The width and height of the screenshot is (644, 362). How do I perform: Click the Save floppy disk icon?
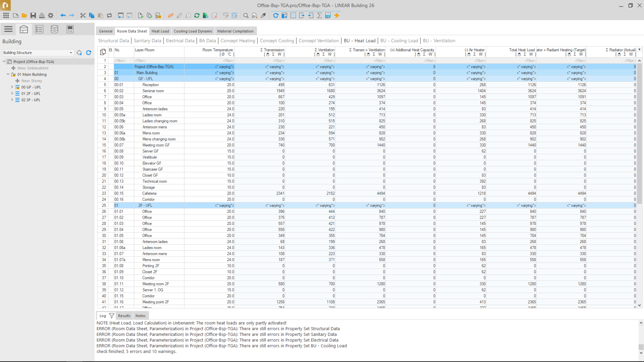(33, 16)
